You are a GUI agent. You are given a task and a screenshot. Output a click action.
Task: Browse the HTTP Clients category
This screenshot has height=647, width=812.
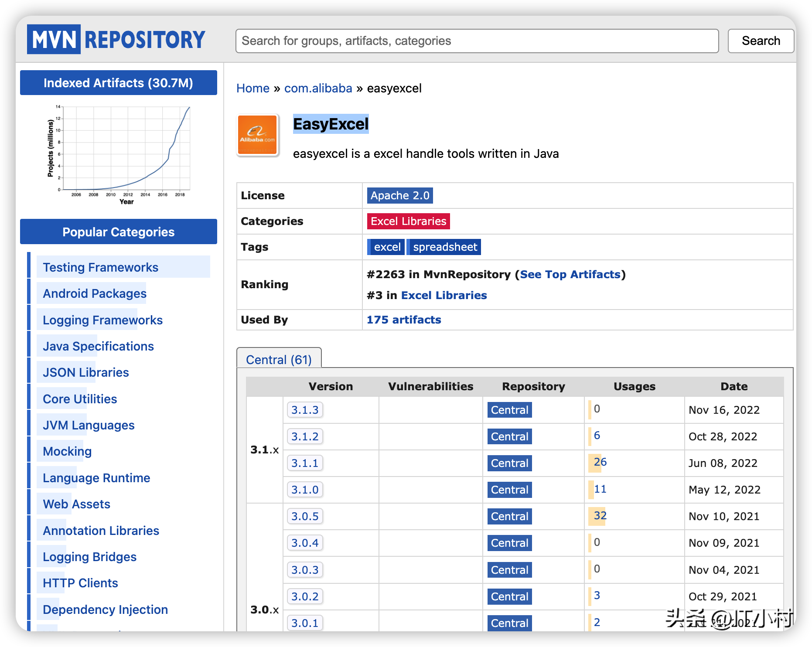click(80, 583)
